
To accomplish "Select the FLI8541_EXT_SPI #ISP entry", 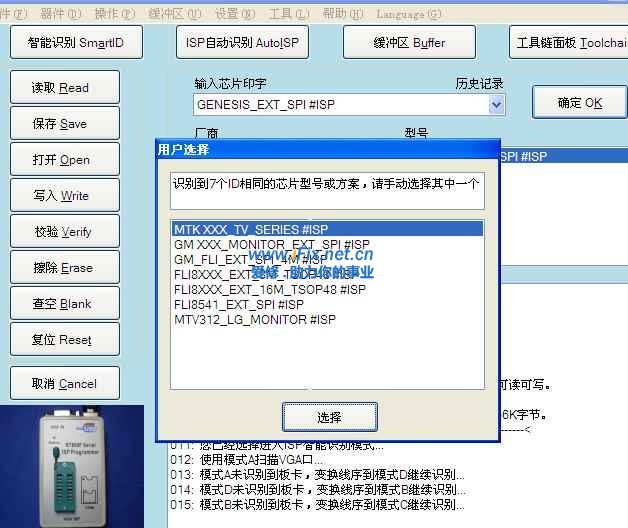I will 328,304.
